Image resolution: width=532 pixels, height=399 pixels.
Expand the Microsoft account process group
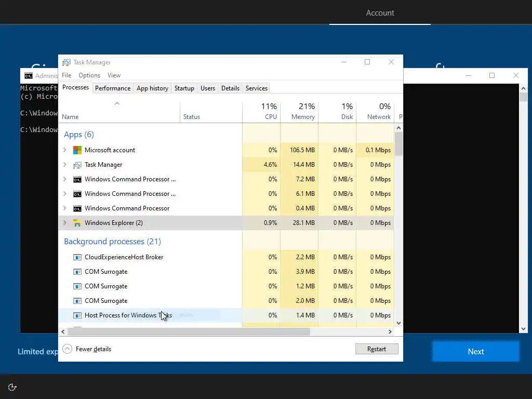click(x=64, y=150)
